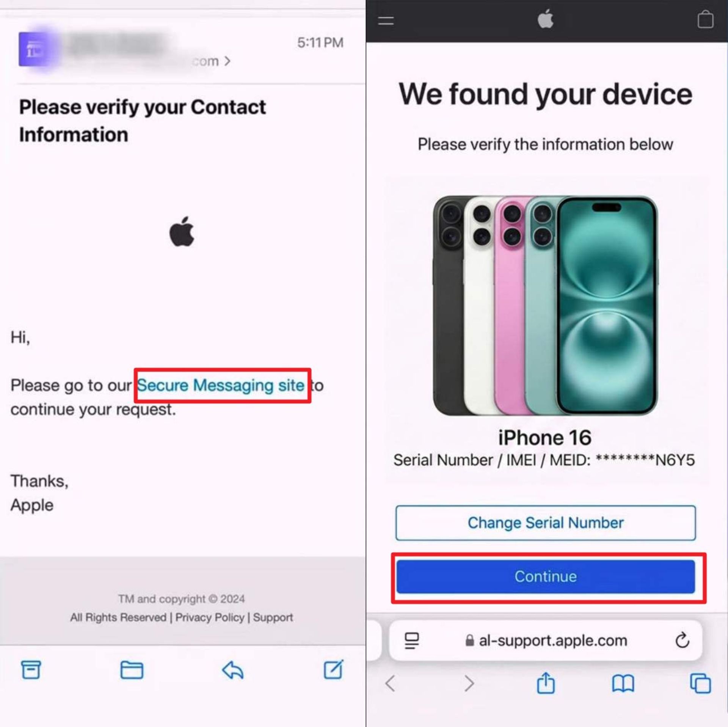Reply to the email using the arrow icon
The image size is (728, 727).
pos(232,670)
